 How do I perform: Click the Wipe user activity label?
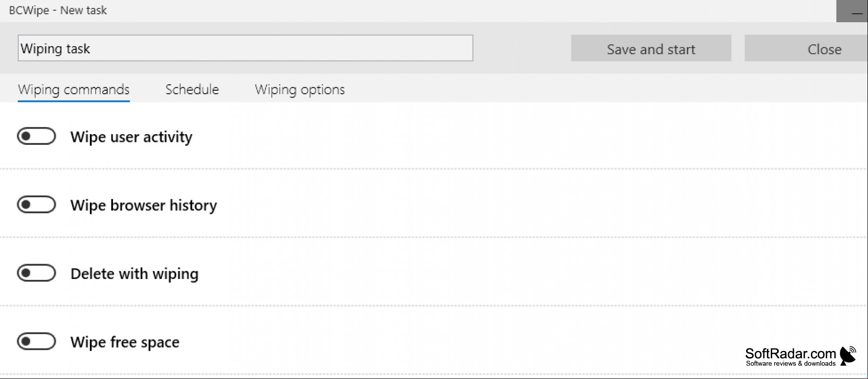click(131, 137)
